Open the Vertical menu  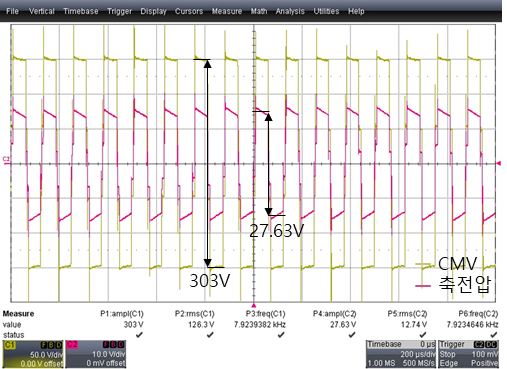(x=42, y=11)
